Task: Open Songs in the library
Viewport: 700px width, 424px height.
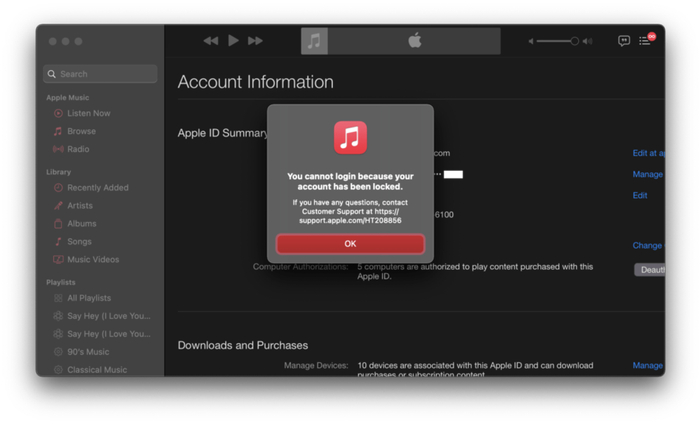Action: (79, 241)
